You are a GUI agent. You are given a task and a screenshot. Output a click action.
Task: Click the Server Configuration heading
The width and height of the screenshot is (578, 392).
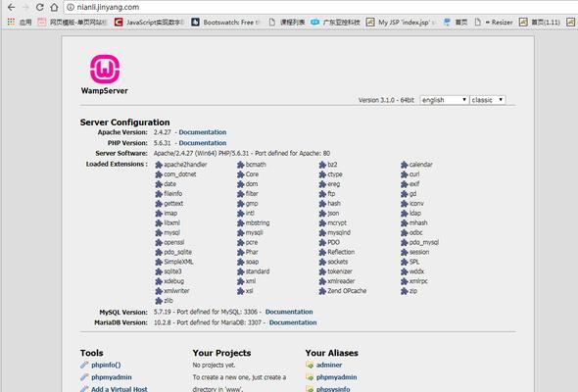point(124,122)
